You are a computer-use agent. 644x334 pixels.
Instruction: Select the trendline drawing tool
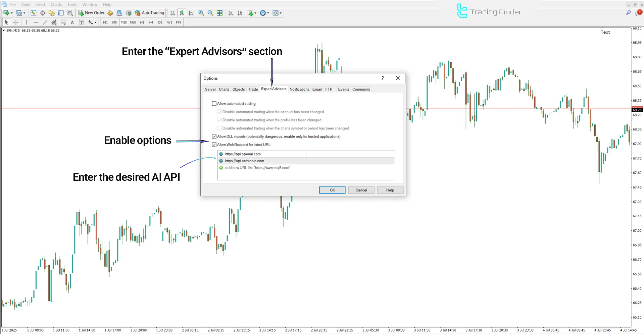[x=45, y=22]
